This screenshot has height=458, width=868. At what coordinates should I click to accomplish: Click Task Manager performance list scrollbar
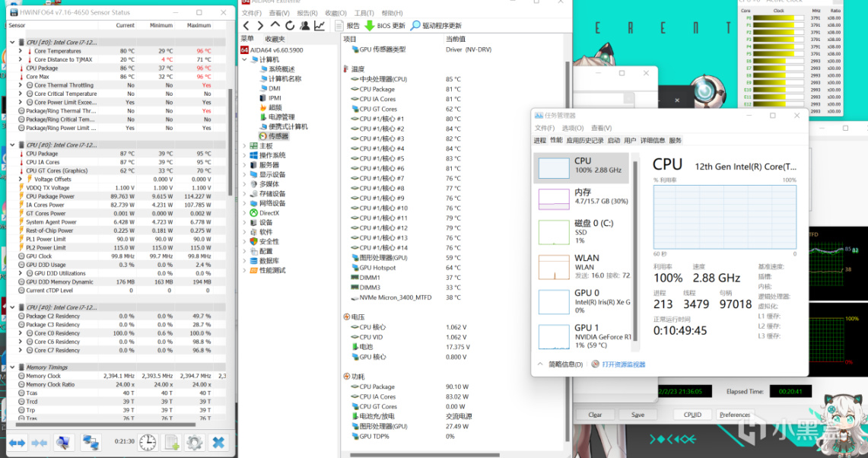pyautogui.click(x=635, y=250)
